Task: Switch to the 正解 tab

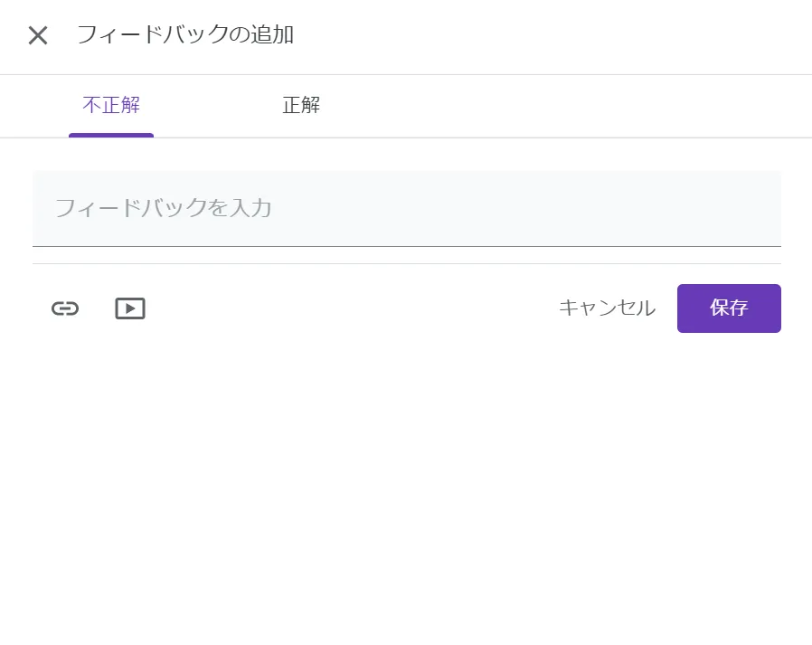Action: pyautogui.click(x=301, y=106)
